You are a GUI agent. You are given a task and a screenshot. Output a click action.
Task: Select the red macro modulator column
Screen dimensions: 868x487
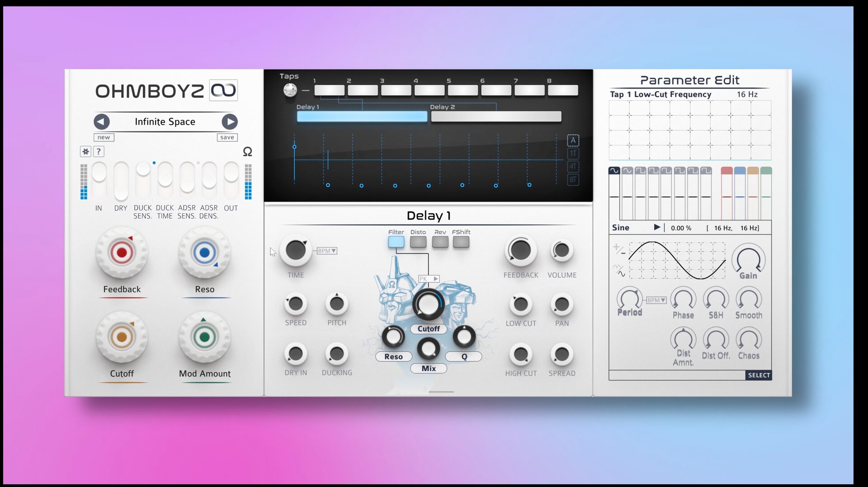[726, 193]
